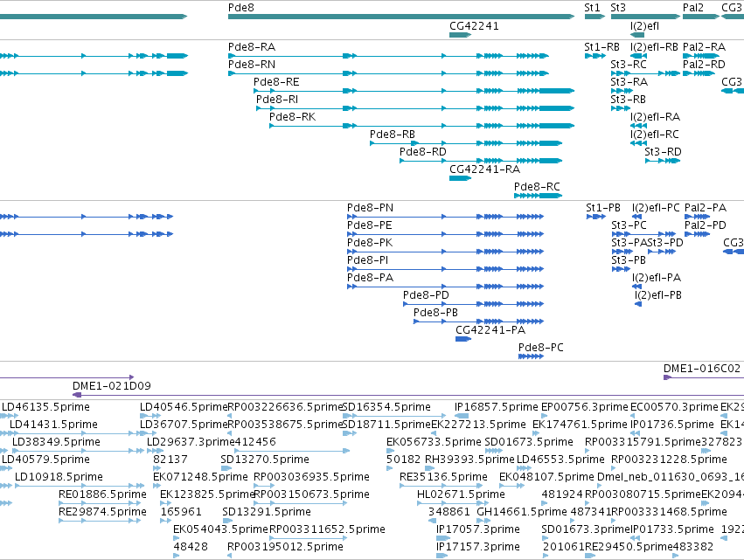Click the St3-RD transcript label
The image size is (744, 560).
coord(664,152)
